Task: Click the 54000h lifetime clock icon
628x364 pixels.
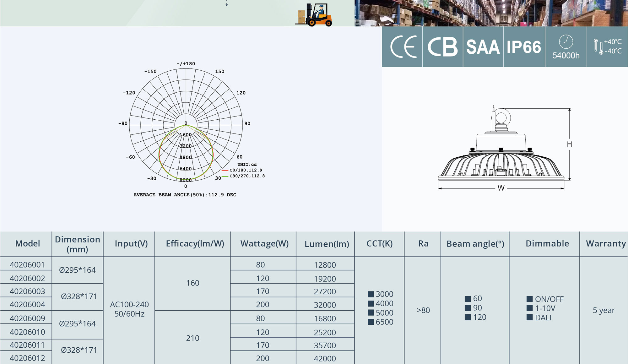Action: click(x=566, y=42)
